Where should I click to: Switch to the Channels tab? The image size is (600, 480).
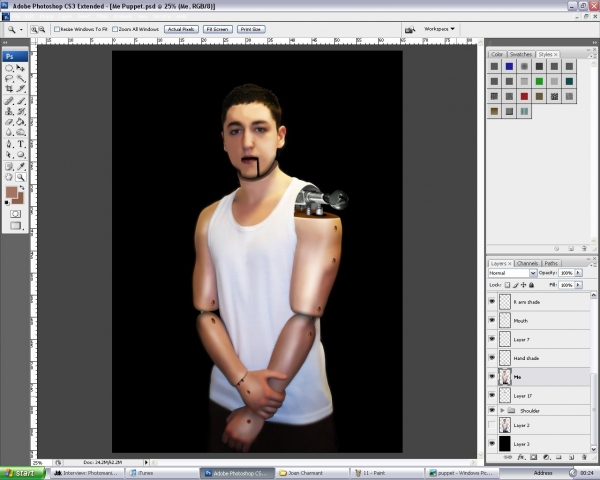[x=527, y=263]
